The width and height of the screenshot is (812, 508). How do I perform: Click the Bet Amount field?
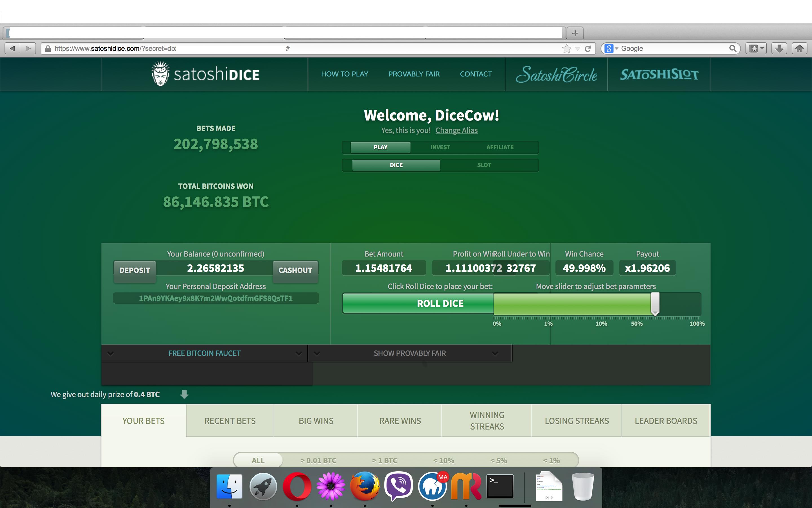pos(384,268)
